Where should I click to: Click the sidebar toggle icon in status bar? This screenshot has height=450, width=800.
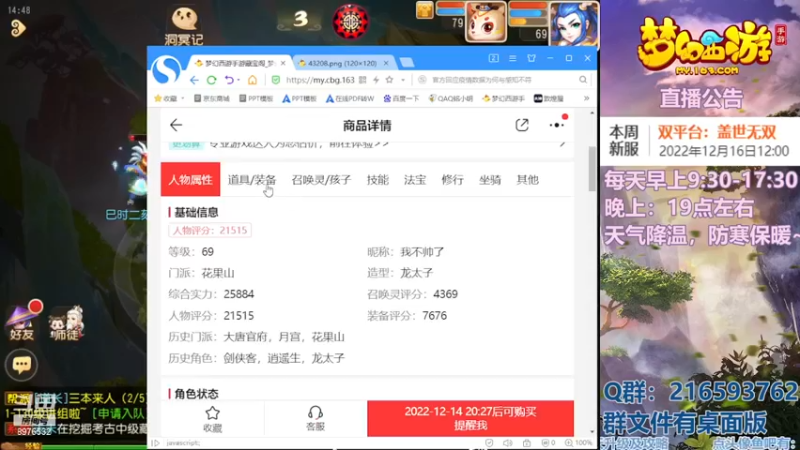(x=156, y=443)
